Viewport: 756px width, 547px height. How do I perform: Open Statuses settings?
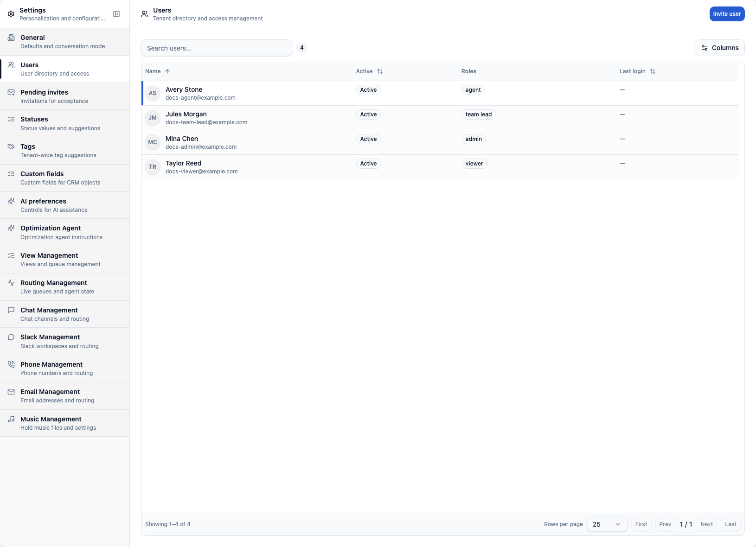click(x=65, y=124)
